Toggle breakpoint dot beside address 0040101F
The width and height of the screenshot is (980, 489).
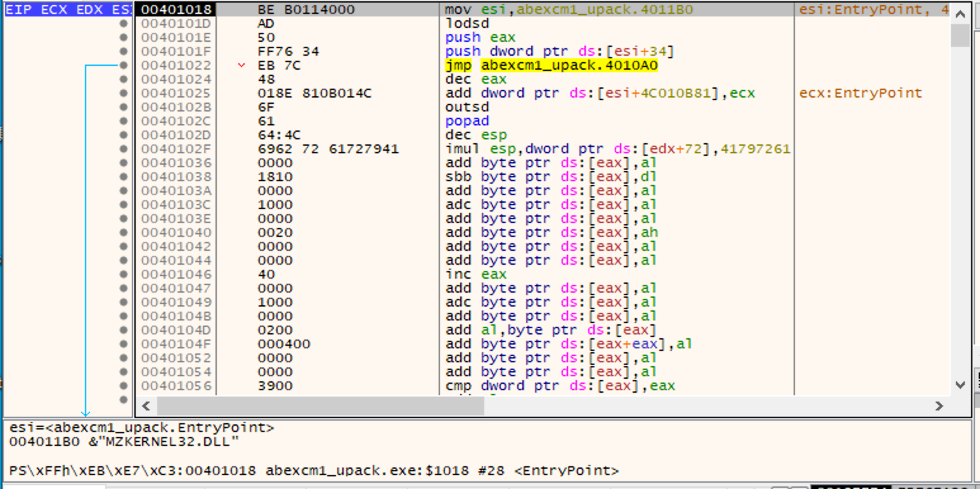coord(124,51)
